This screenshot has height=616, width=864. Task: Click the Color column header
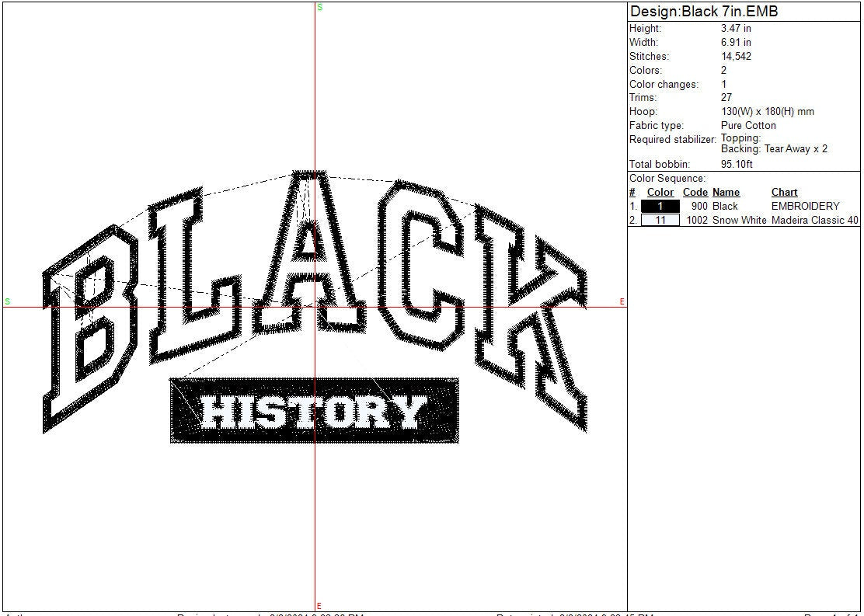point(660,193)
